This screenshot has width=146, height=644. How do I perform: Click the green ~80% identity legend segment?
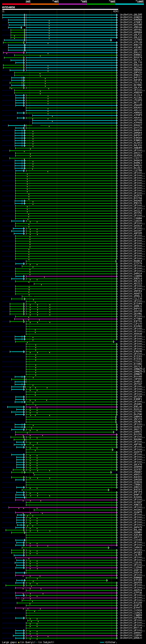[x=101, y=4]
